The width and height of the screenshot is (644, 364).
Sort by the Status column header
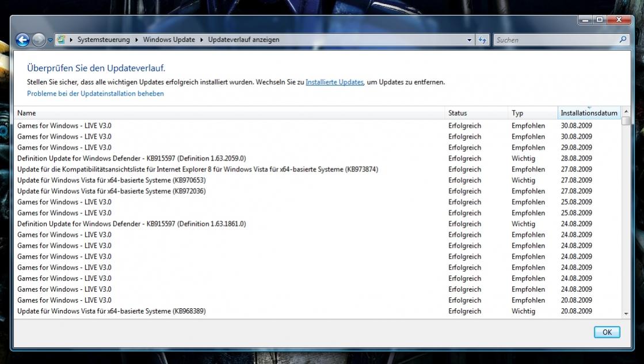476,113
